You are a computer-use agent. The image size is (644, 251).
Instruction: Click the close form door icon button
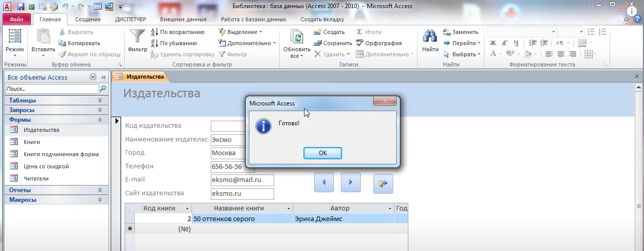click(383, 184)
